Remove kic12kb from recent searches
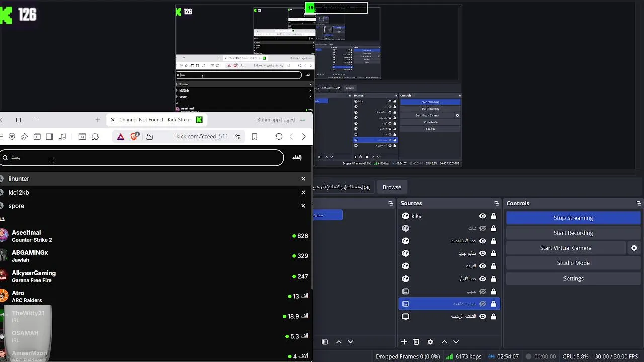Viewport: 644px width, 362px height. (x=303, y=192)
